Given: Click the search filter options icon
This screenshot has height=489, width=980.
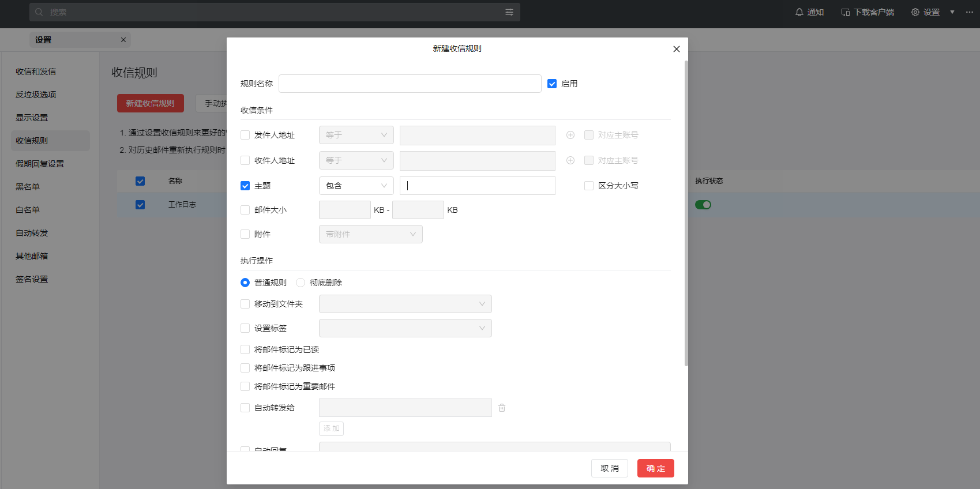Looking at the screenshot, I should click(509, 12).
